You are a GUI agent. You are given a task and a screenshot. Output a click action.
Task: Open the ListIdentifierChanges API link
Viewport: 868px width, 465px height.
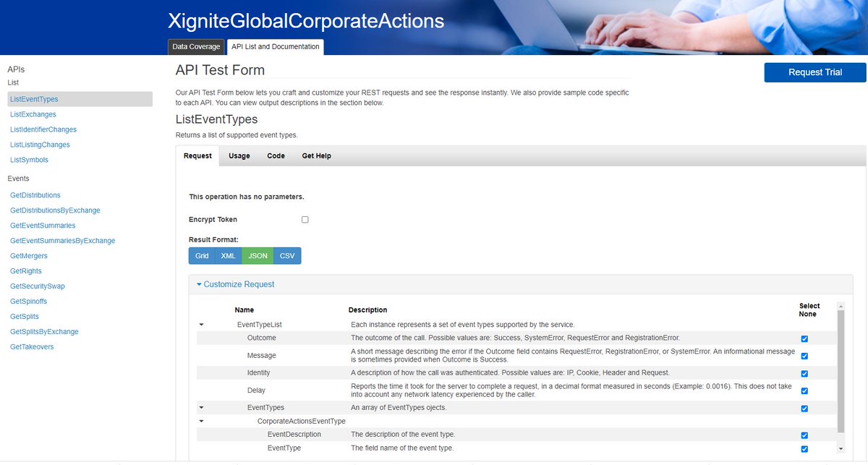[x=43, y=129]
